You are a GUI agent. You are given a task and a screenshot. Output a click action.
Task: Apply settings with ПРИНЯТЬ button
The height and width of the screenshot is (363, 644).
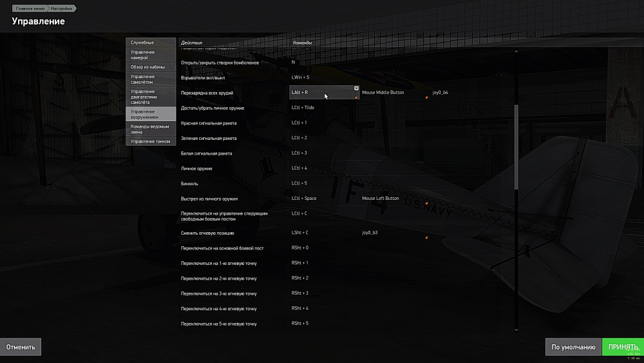(x=623, y=347)
